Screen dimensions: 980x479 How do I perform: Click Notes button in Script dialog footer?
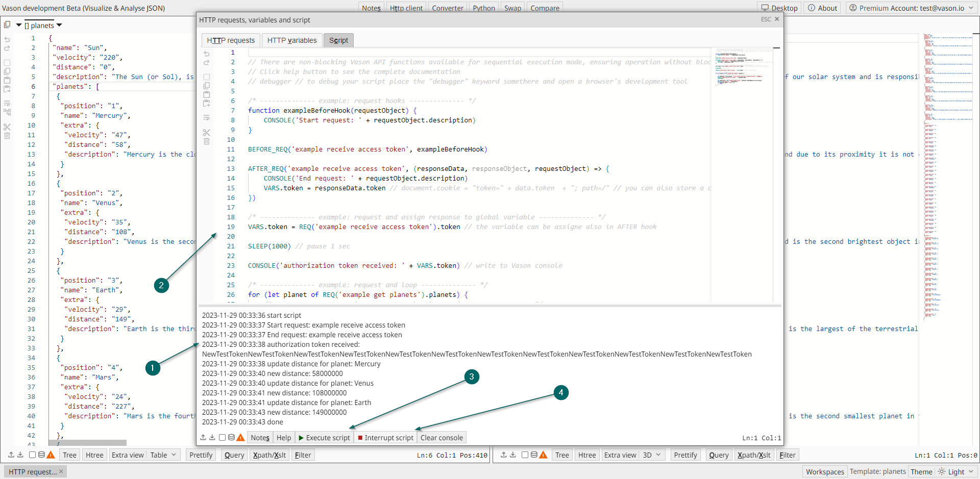(x=260, y=438)
